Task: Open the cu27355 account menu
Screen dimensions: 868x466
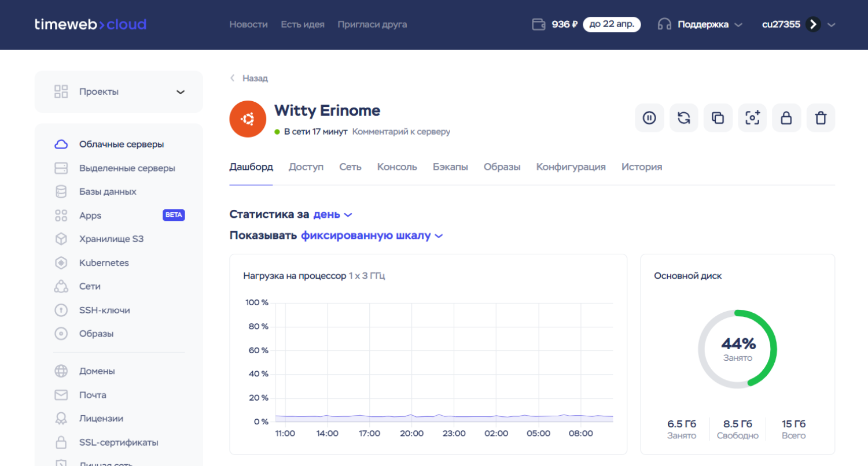Action: [799, 24]
